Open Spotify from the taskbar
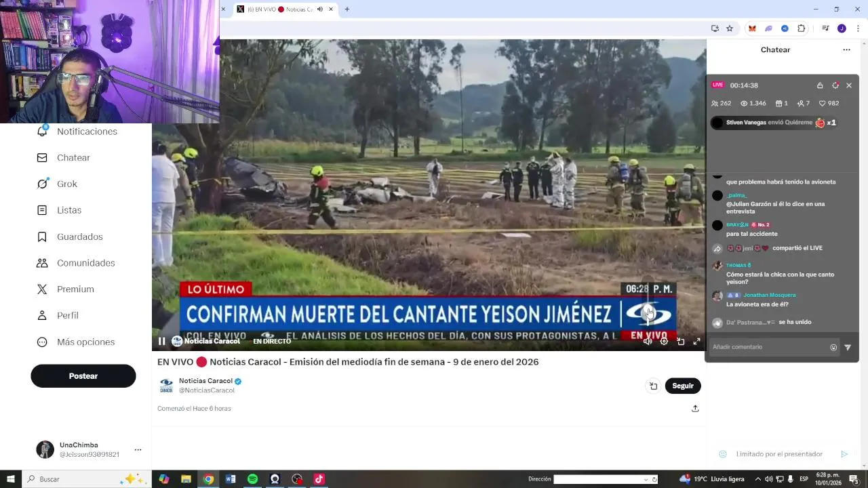Image resolution: width=868 pixels, height=488 pixels. [253, 479]
